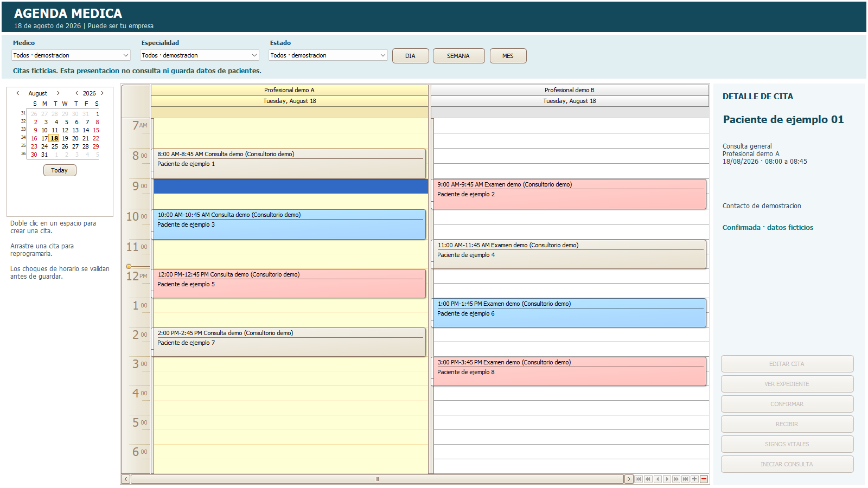Screen dimensions: 868x488
Task: Click the navigator prior-page double-arrow button
Action: (648, 479)
